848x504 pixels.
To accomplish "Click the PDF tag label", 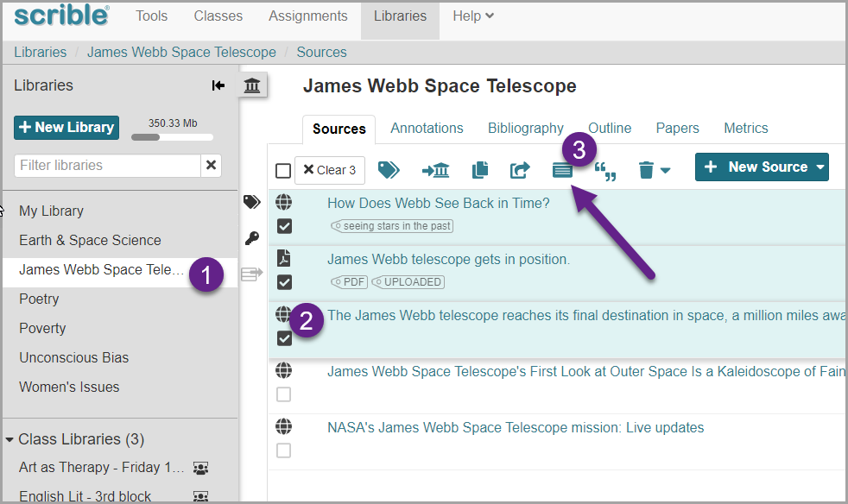I will [x=349, y=282].
